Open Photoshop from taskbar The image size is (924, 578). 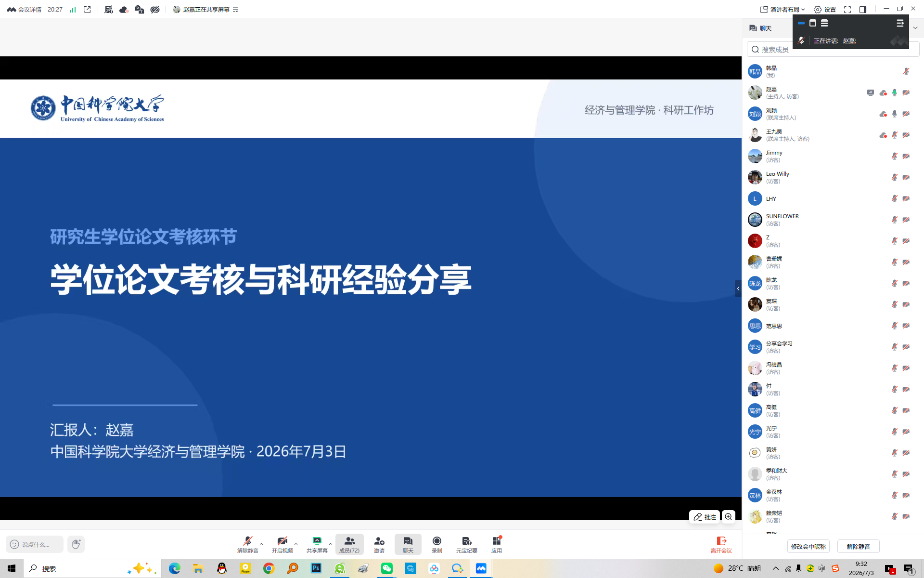[x=316, y=568]
